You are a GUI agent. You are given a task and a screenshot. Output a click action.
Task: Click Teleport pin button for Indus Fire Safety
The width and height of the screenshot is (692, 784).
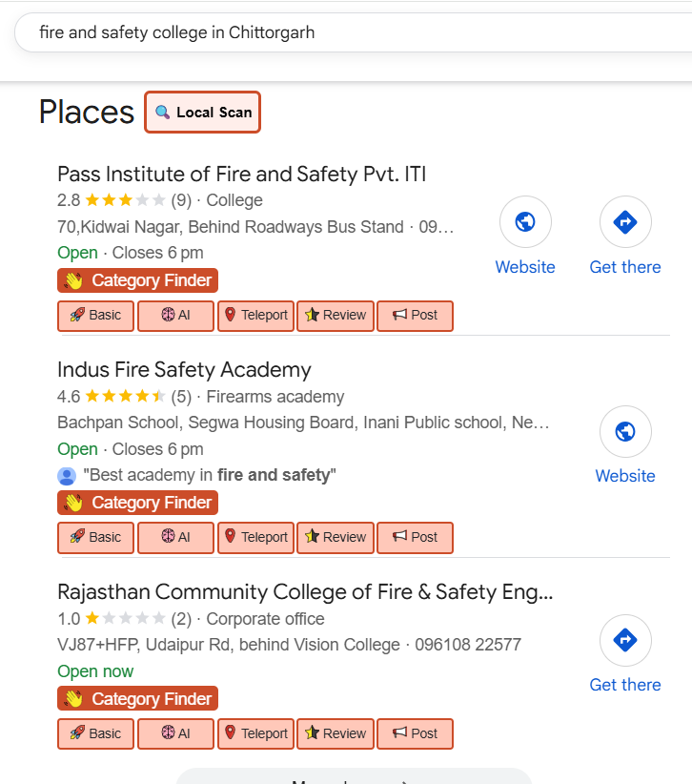[255, 538]
